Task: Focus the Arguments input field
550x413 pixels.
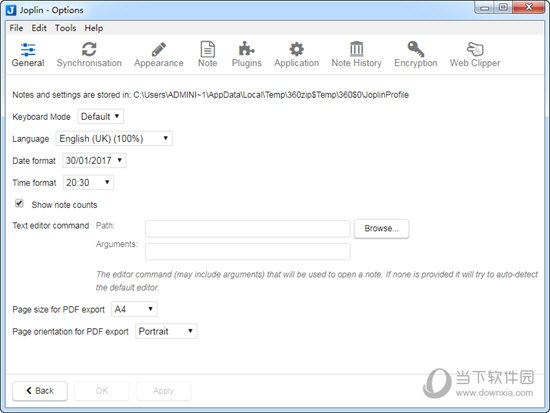Action: pyautogui.click(x=248, y=252)
